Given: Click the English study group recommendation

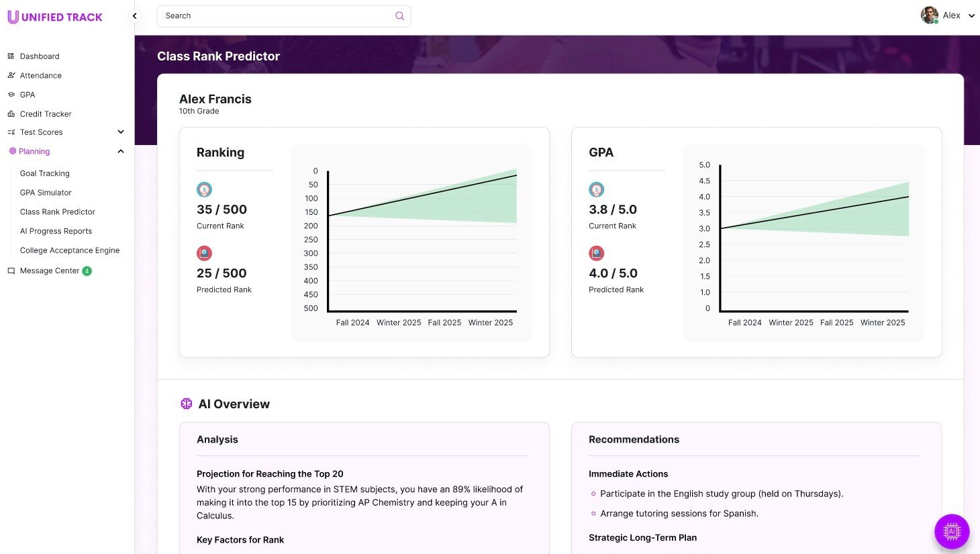Looking at the screenshot, I should tap(722, 494).
